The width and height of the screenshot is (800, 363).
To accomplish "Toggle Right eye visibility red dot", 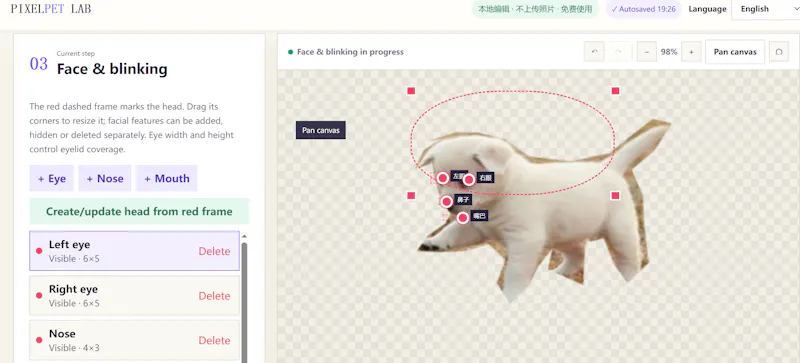I will coord(39,296).
